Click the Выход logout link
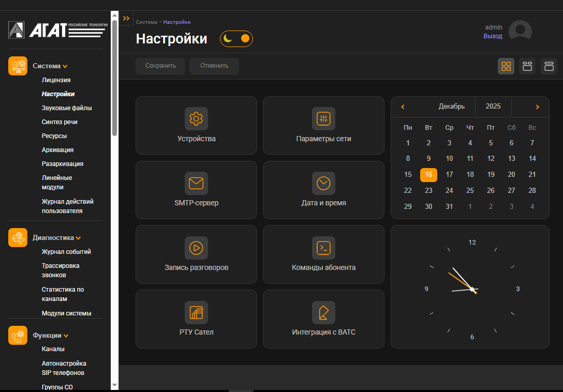Viewport: 563px width, 392px height. pyautogui.click(x=493, y=36)
